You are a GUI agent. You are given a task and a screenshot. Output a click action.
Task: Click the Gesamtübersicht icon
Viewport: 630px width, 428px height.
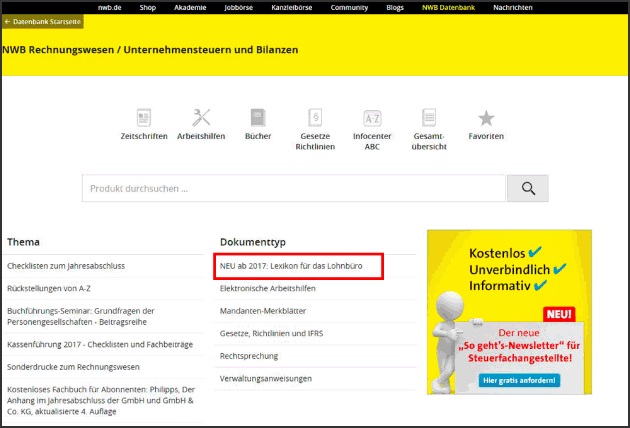click(429, 118)
